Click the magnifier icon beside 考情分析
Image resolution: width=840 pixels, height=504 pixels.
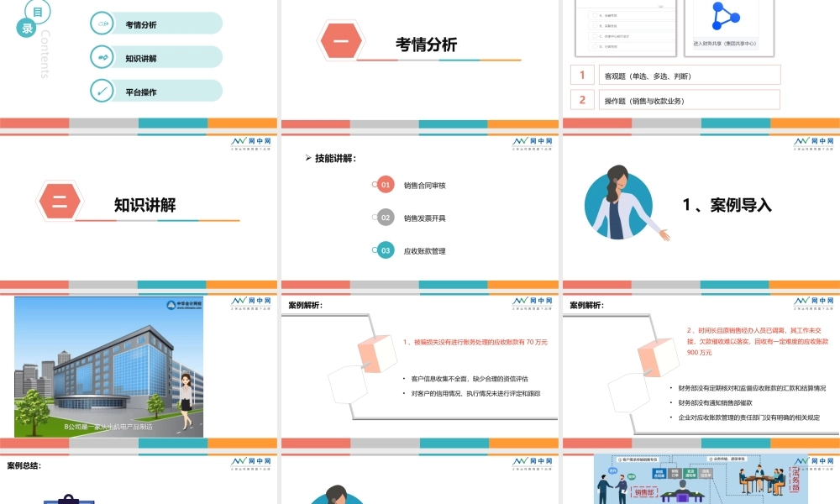(x=102, y=24)
